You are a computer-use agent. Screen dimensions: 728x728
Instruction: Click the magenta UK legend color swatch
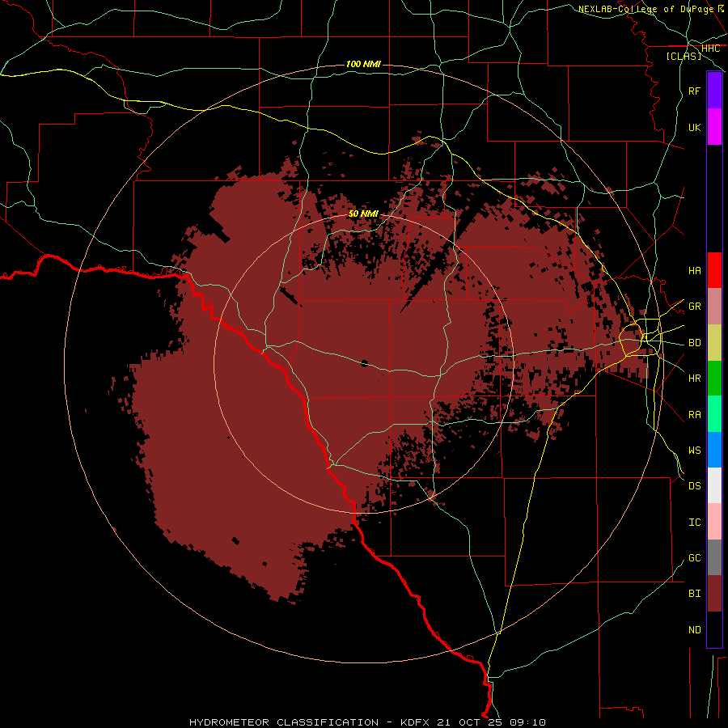click(714, 127)
